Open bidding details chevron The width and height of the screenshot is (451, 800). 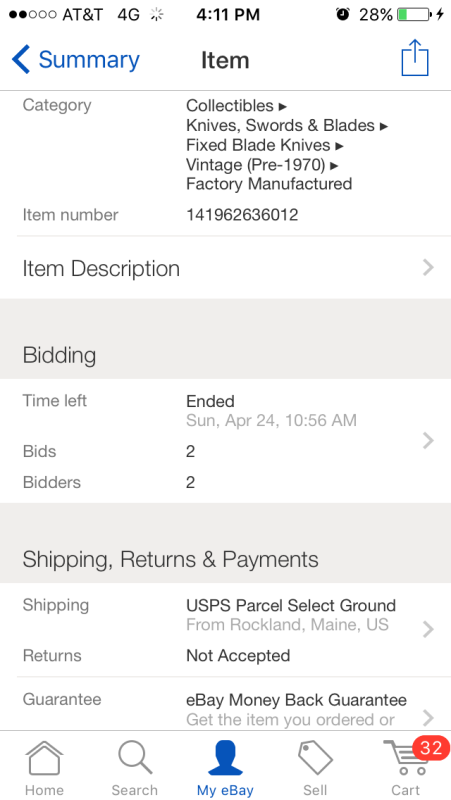(x=429, y=440)
